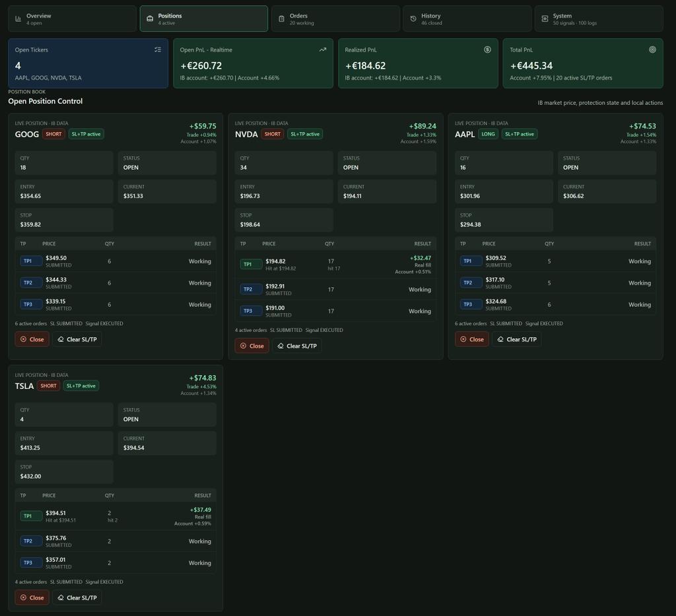Click the target icon in Total PnL card

point(652,50)
